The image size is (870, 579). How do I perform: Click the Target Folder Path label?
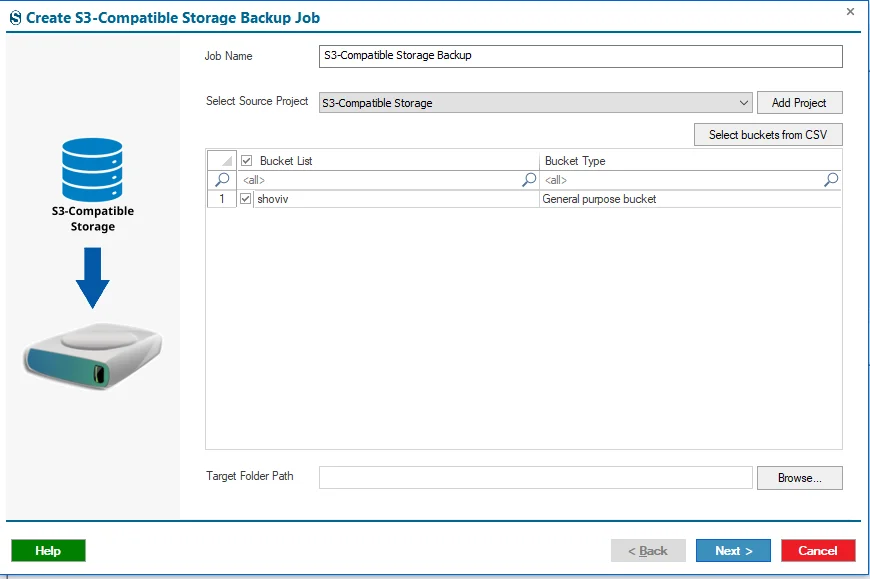(x=250, y=476)
